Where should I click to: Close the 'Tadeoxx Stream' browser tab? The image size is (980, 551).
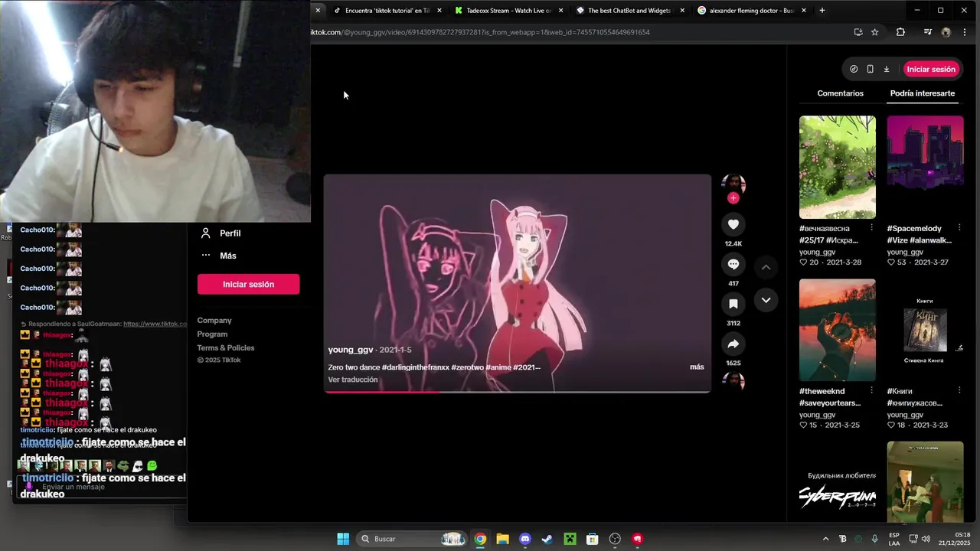[560, 11]
